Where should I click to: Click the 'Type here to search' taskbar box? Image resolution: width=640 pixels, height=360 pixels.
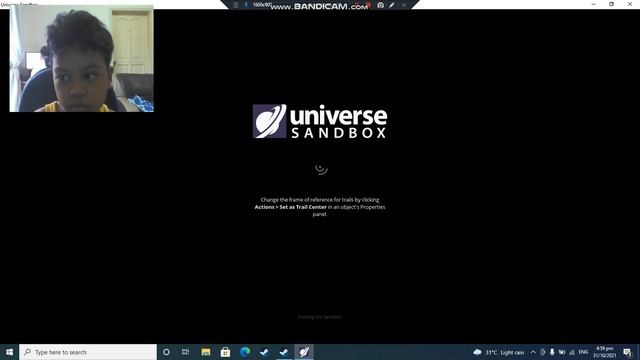88,352
